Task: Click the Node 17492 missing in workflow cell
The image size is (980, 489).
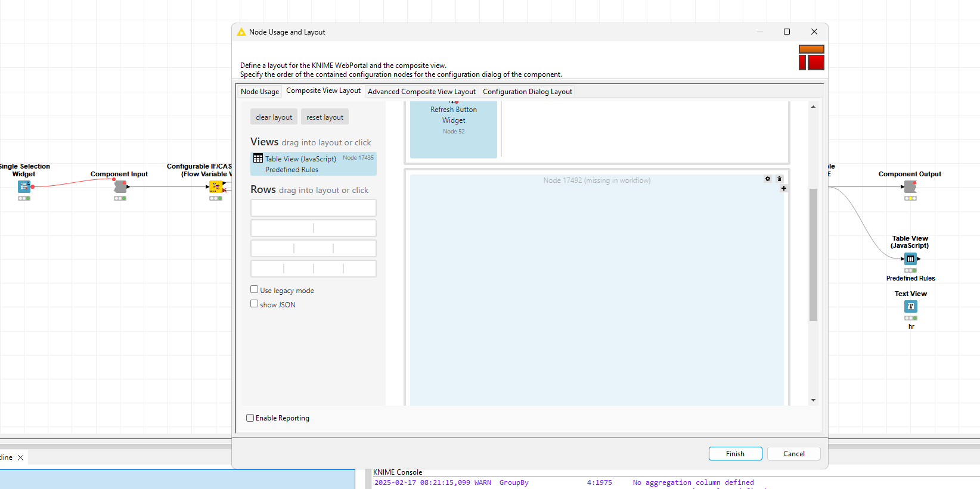Action: click(597, 290)
